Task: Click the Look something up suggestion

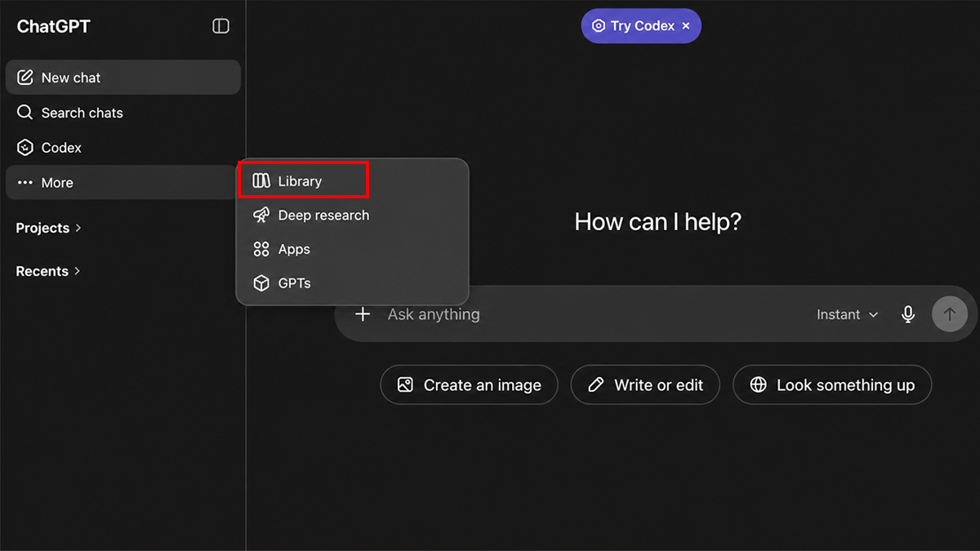Action: click(x=832, y=385)
